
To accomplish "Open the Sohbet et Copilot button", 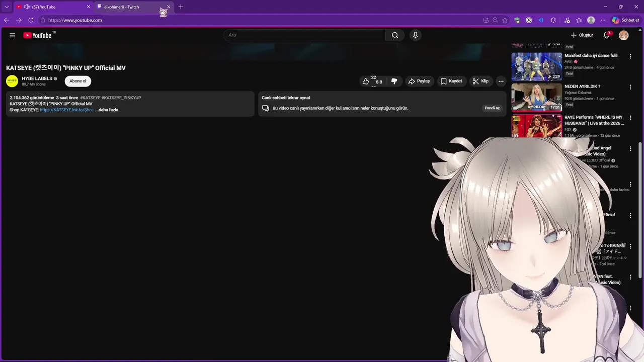I will 625,20.
